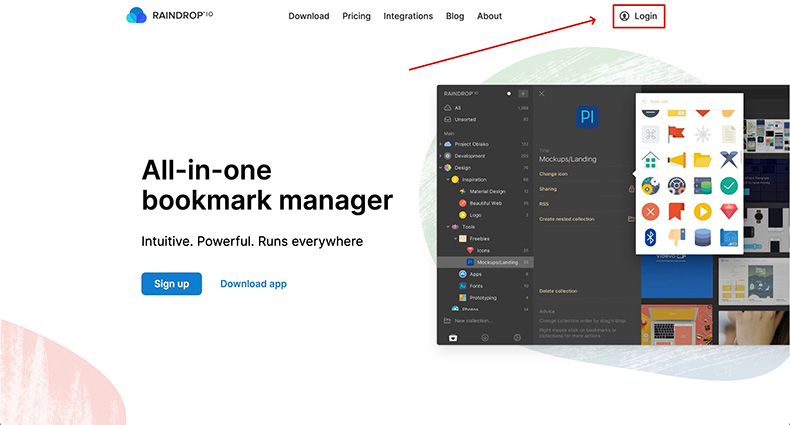Screen dimensions: 790x425
Task: Choose the red flag icon
Action: pyautogui.click(x=676, y=134)
